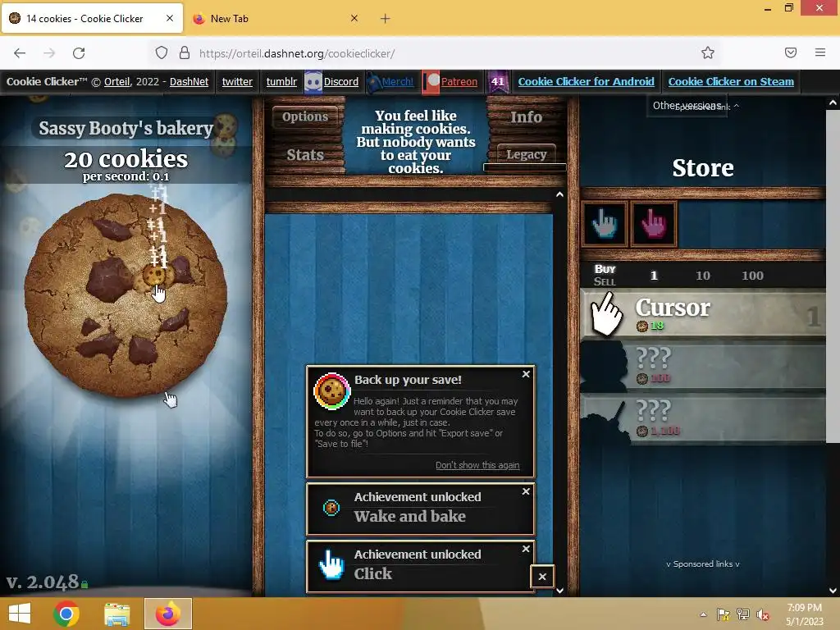Screen dimensions: 840x630
Task: Open the Pocket save icon
Action: point(791,52)
